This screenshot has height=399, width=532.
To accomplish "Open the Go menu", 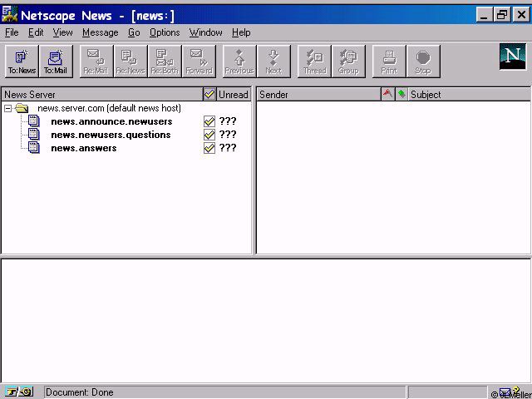I will [x=134, y=32].
